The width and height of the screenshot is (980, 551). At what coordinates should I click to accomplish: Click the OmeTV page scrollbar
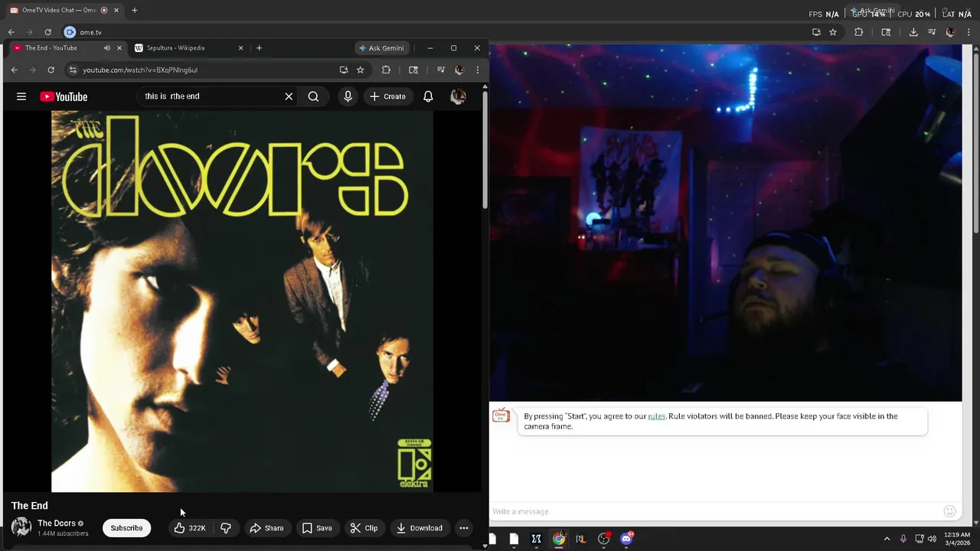(x=976, y=142)
